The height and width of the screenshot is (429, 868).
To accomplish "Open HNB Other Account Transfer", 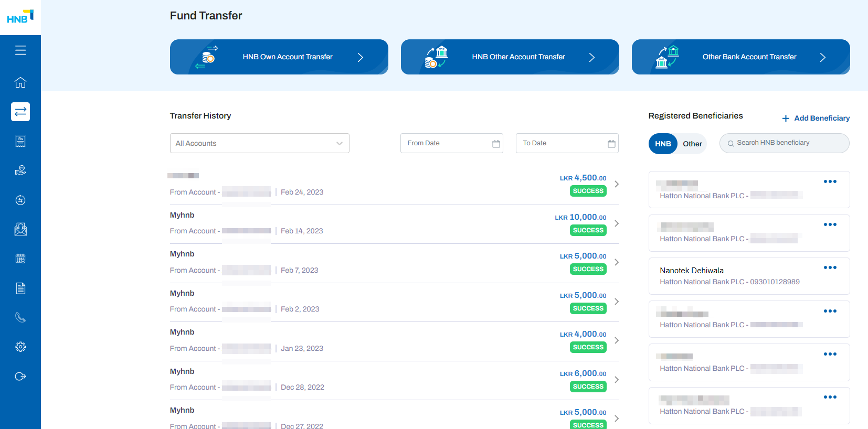I will point(510,57).
